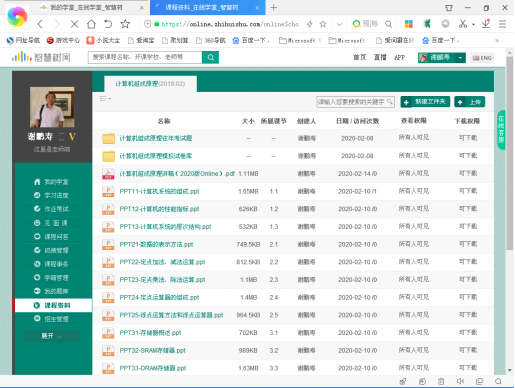Open the list view options dropdown
Screen dimensions: 515x388
coord(105,99)
